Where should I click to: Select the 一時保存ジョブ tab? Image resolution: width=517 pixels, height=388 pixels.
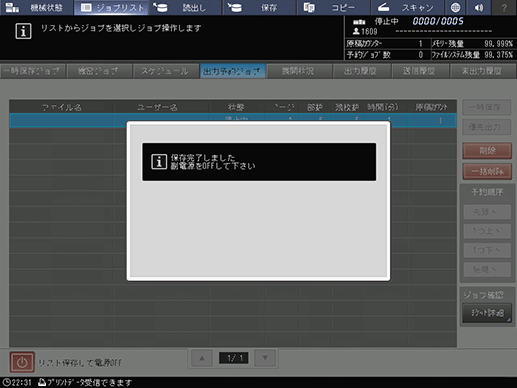point(32,71)
